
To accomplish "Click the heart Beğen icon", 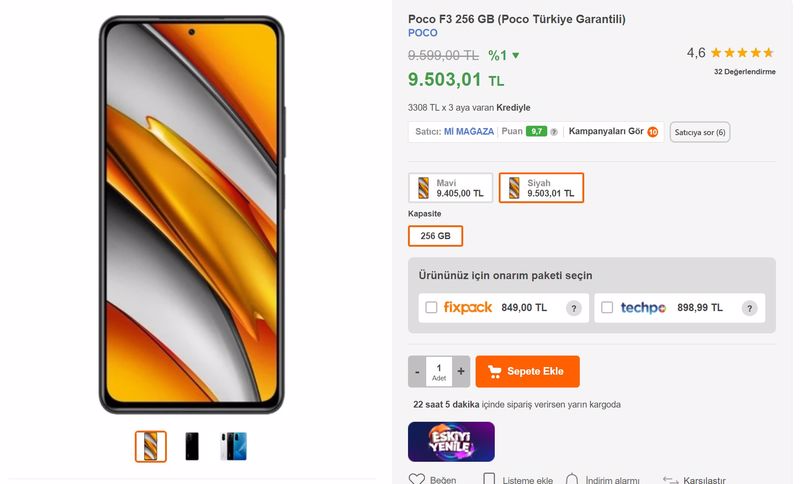I will pyautogui.click(x=417, y=480).
